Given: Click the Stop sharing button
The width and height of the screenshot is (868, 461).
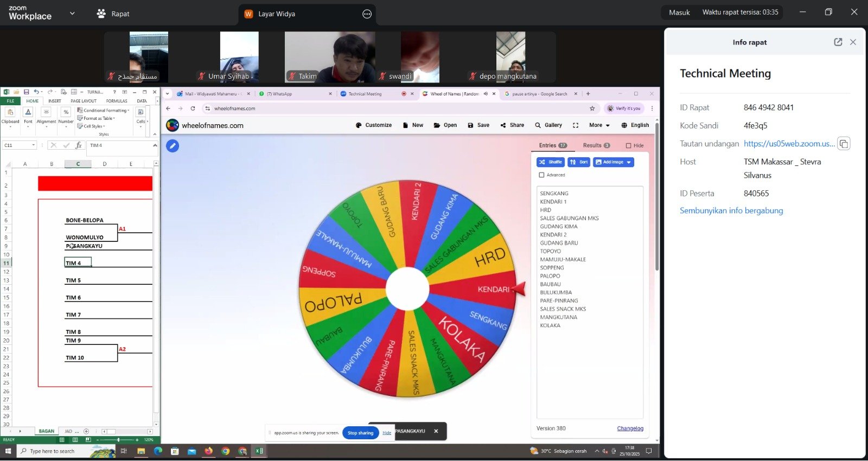Looking at the screenshot, I should point(360,433).
